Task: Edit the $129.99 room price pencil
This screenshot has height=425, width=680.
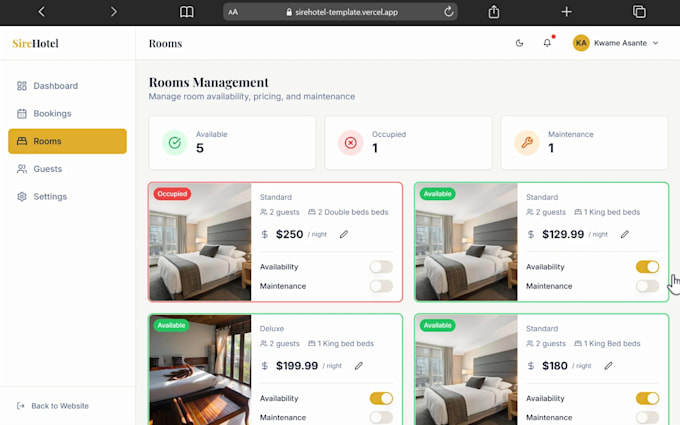Action: [624, 235]
